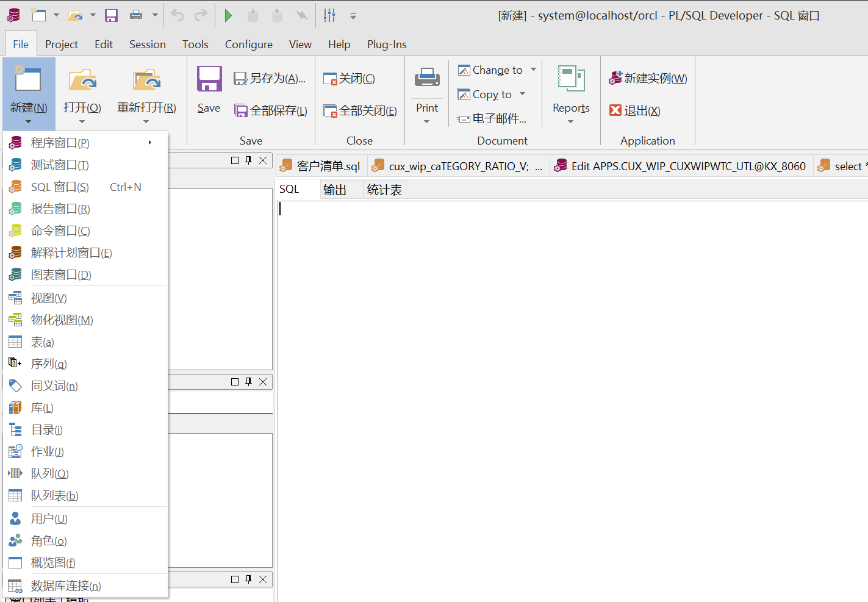The image size is (868, 602).
Task: Expand the quick access Print arrow
Action: tap(155, 15)
